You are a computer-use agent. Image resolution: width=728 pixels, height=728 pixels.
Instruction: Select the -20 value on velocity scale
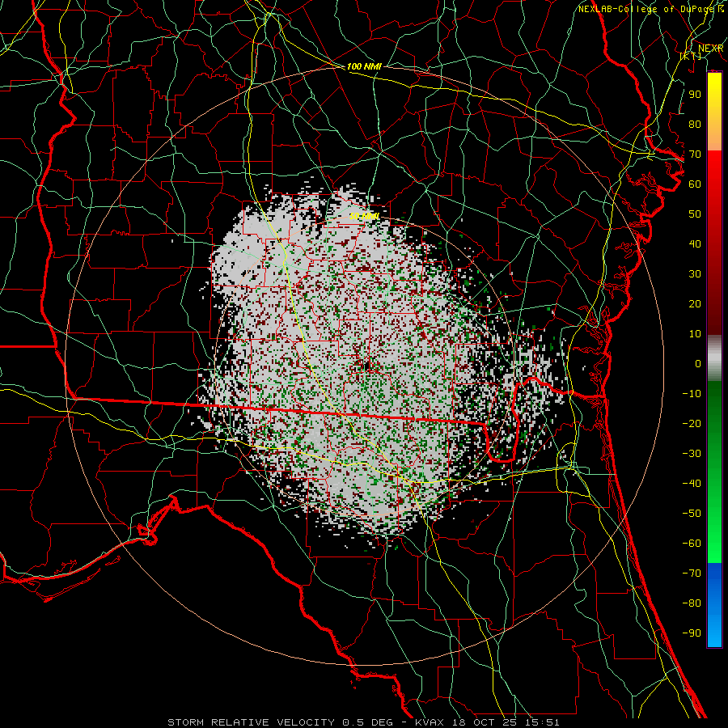pos(692,423)
